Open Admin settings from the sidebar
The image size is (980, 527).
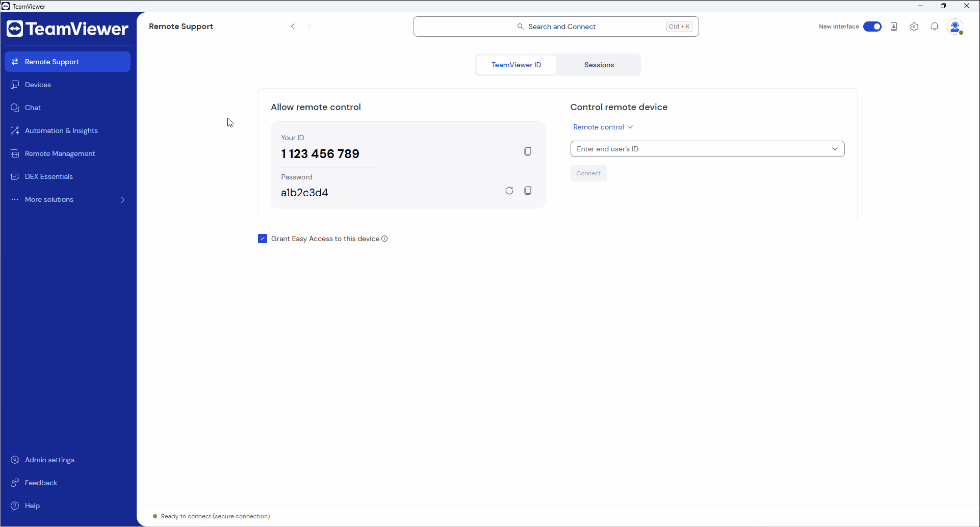(49, 459)
